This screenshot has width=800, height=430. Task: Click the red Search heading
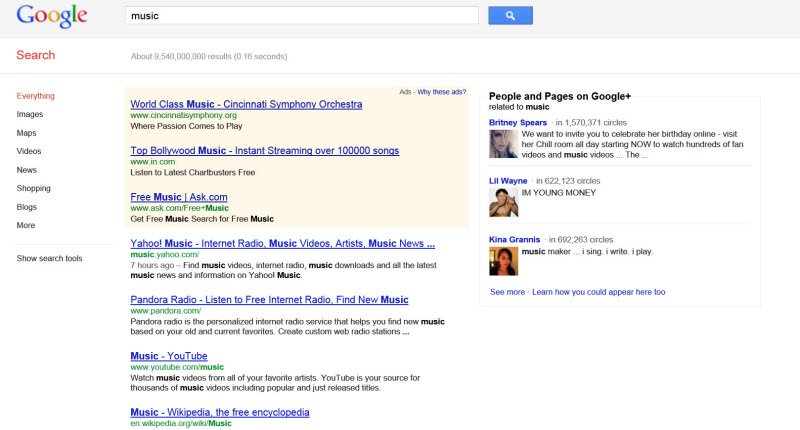35,55
